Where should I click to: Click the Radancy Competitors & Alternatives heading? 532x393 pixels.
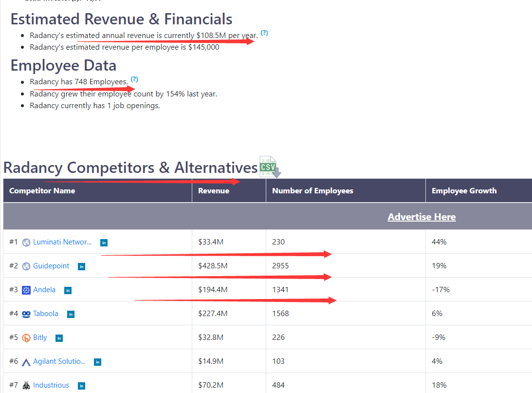point(130,168)
